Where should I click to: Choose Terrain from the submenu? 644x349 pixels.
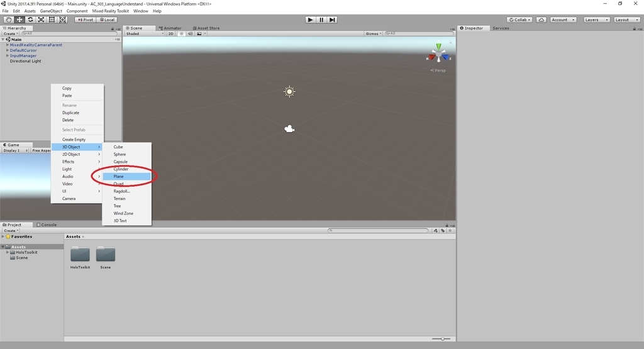[126, 199]
